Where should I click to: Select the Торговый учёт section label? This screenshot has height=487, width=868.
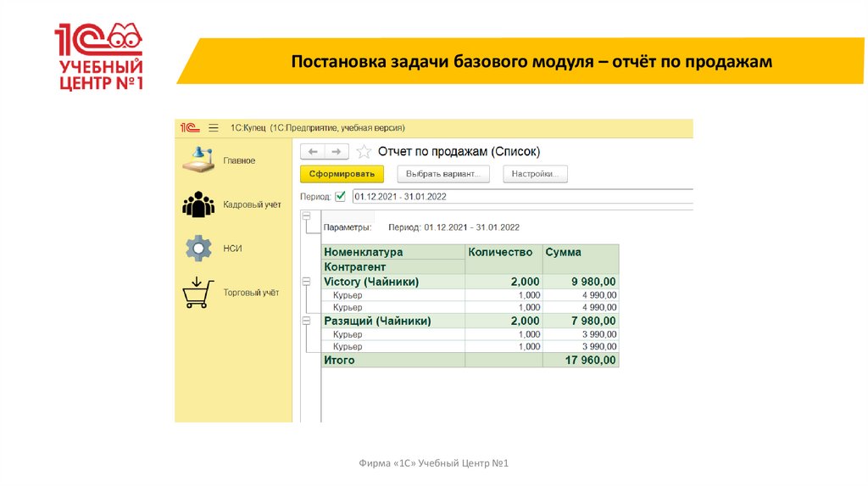pyautogui.click(x=251, y=293)
